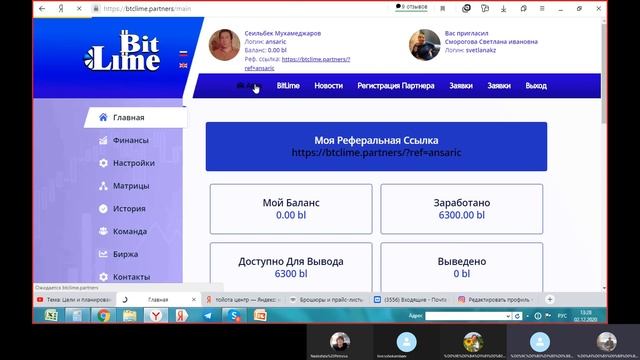Open BitLime item in top navigation
Viewport: 640px width, 360px height.
click(x=288, y=86)
